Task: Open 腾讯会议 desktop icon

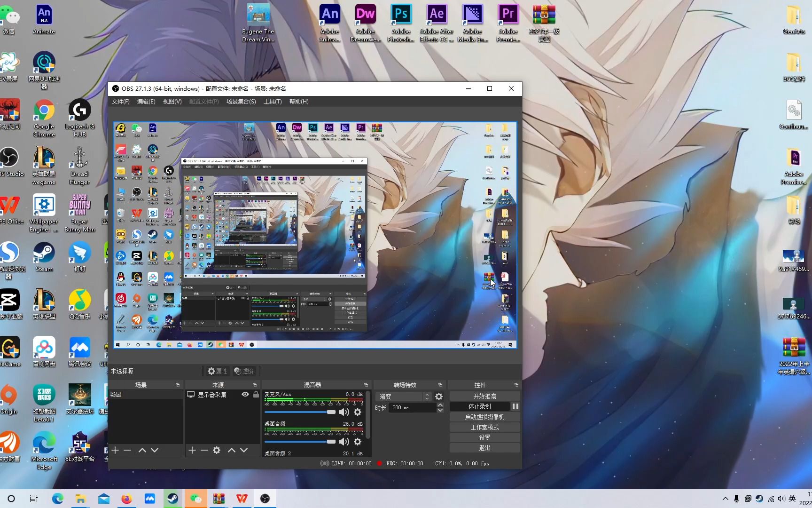Action: click(80, 352)
